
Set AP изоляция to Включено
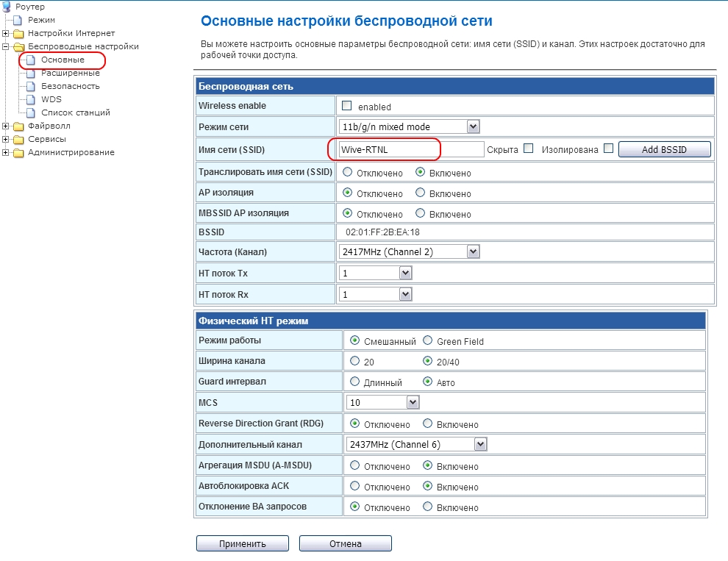coord(420,192)
